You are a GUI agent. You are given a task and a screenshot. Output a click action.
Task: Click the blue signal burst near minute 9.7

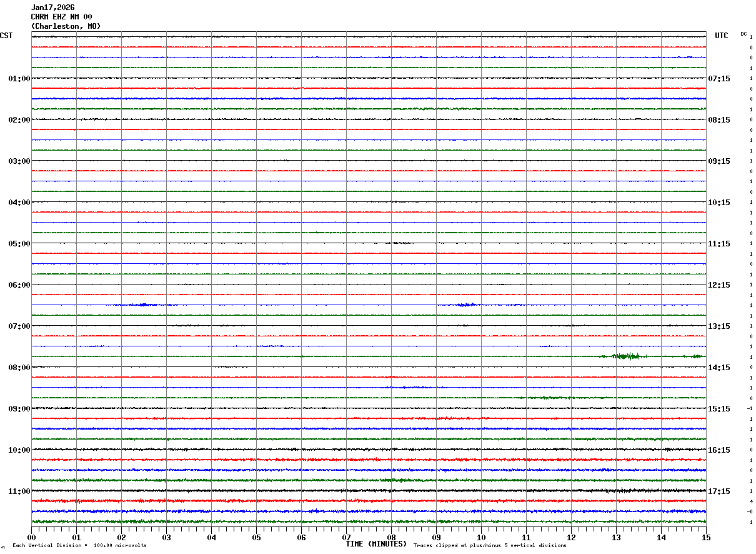coord(466,305)
